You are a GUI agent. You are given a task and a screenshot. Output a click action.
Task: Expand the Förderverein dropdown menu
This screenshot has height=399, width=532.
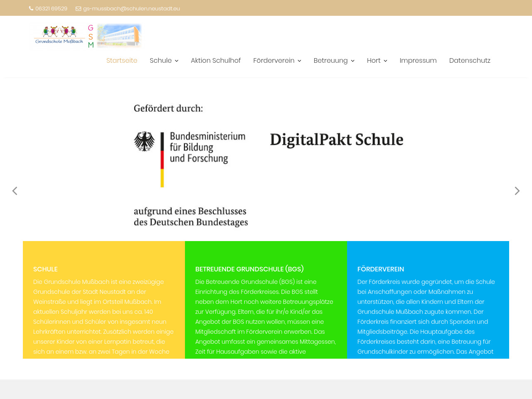(277, 61)
